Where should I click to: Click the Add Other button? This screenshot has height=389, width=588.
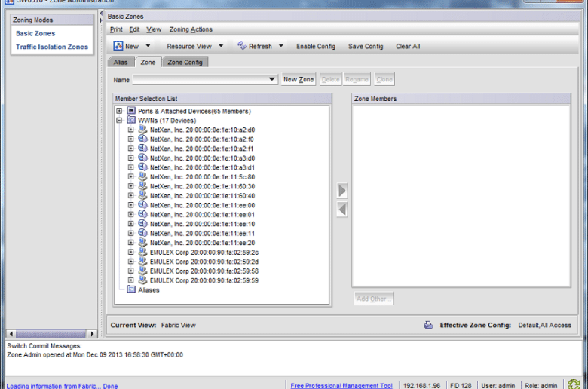click(373, 299)
